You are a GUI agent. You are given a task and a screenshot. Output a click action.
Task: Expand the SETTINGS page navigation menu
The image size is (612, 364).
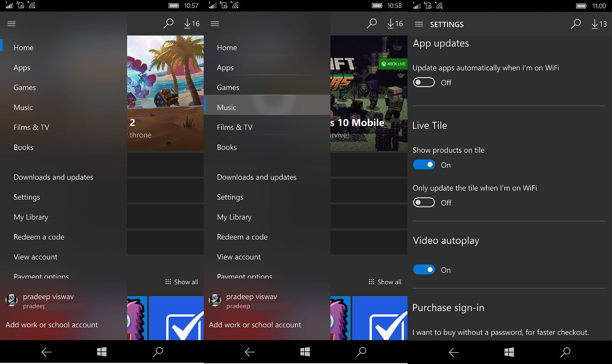(x=419, y=24)
